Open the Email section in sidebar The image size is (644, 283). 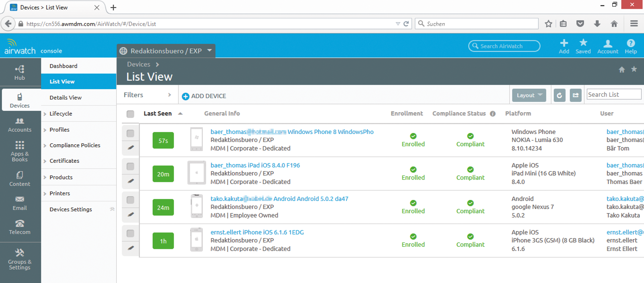pos(20,203)
